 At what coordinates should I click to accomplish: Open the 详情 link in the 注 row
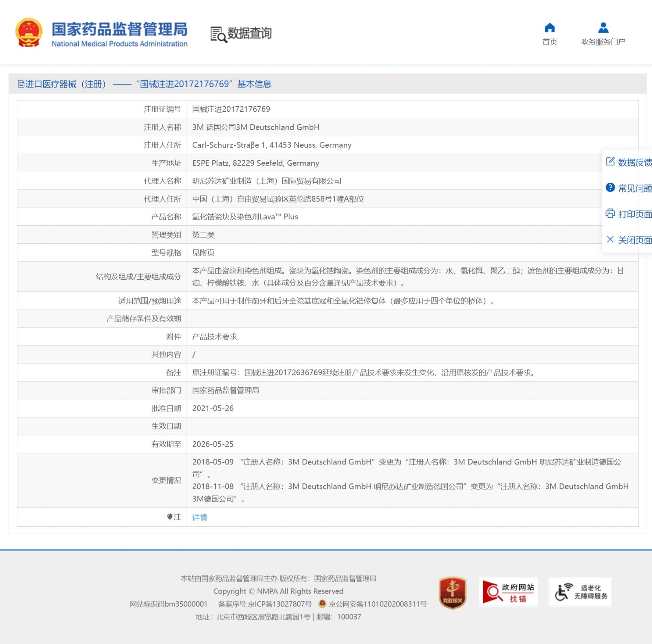tap(200, 517)
